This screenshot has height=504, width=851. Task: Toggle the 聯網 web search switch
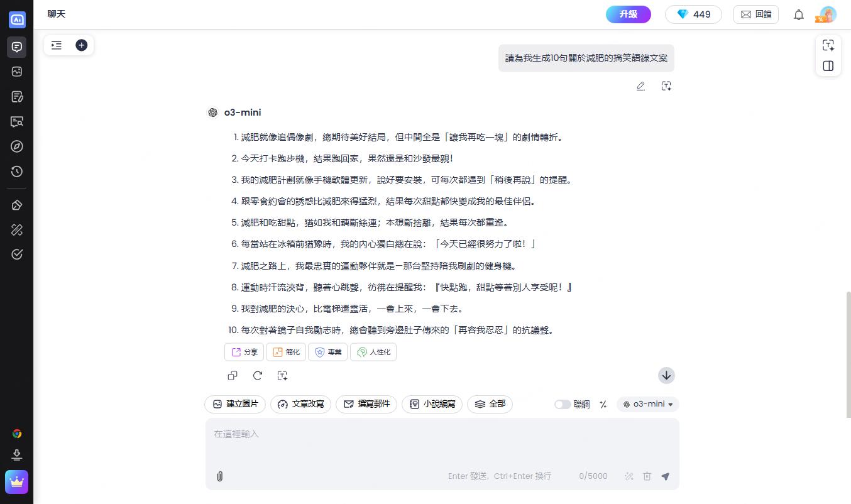[x=563, y=405]
